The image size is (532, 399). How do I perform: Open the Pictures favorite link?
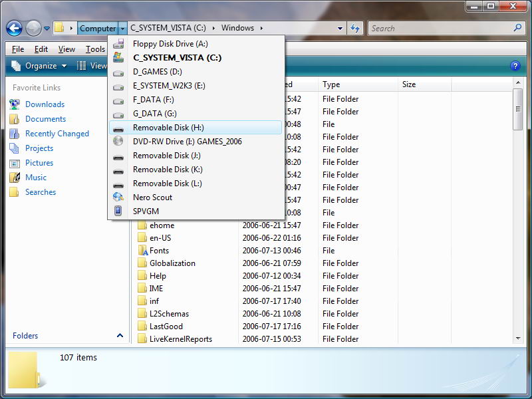pos(39,162)
